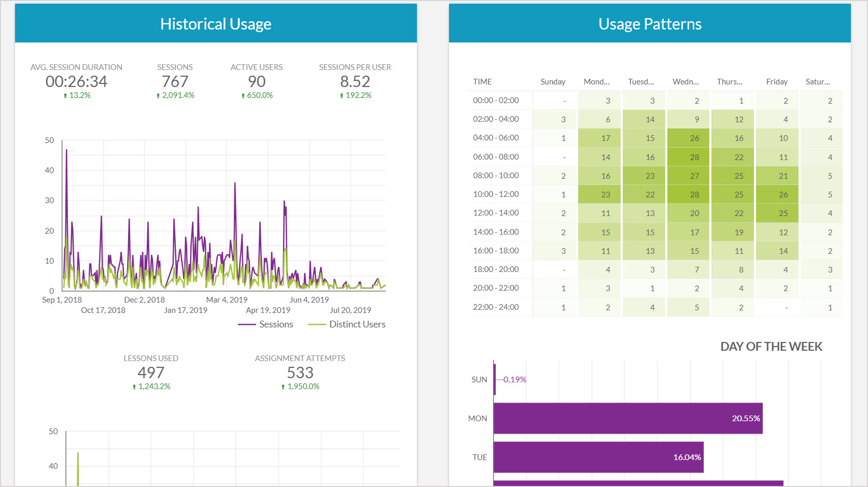Click the green arrow next to 1,243.2%
The width and height of the screenshot is (868, 487).
134,387
